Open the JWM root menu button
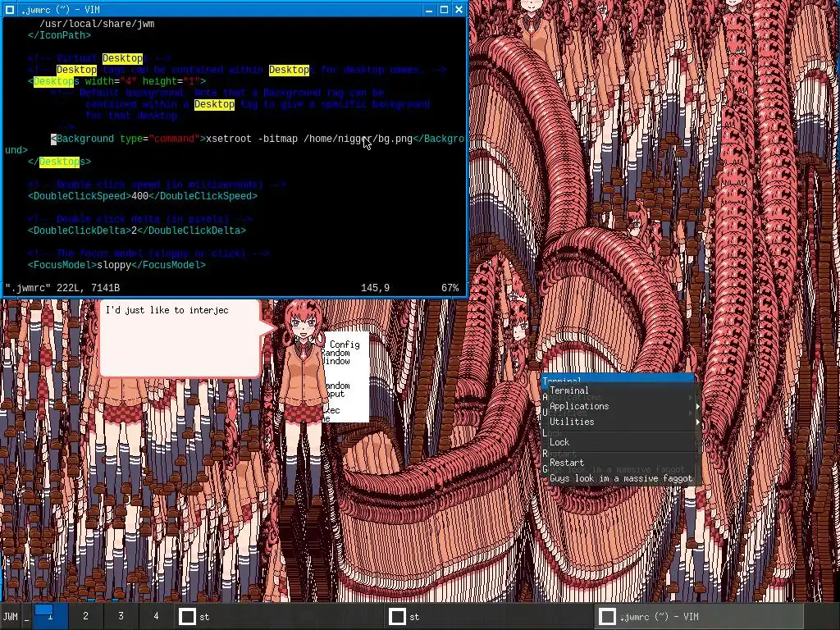Screen dimensions: 840x630 point(10,617)
